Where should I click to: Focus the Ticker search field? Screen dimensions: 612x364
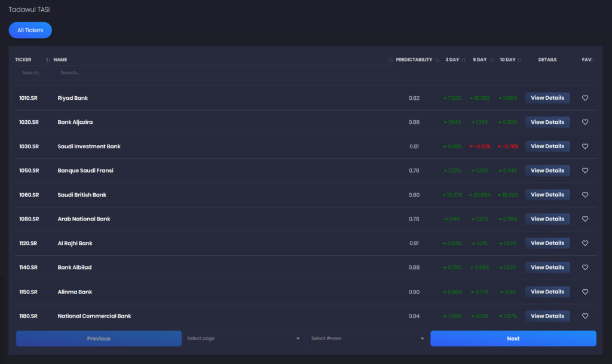pos(33,72)
